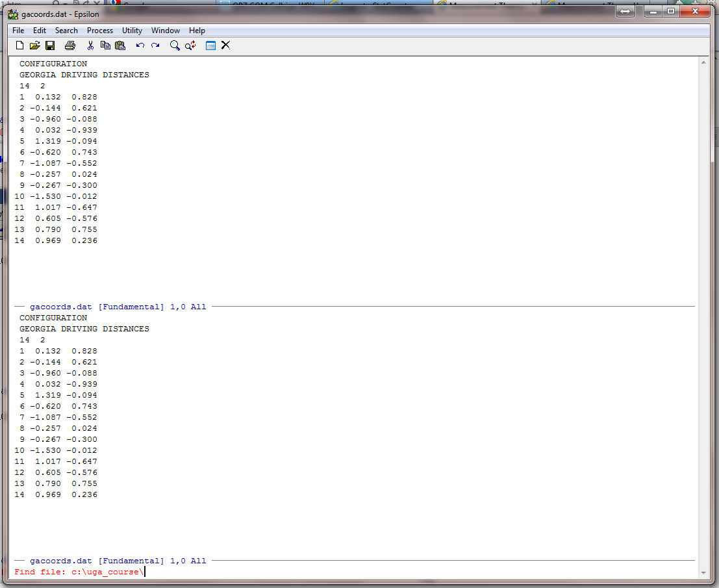Print the document with the printer icon

click(x=70, y=45)
